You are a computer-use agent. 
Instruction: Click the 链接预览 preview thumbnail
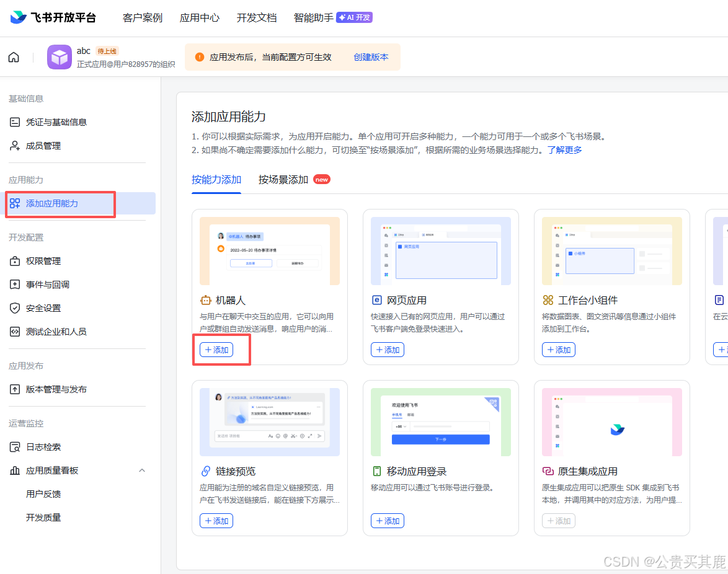[270, 422]
